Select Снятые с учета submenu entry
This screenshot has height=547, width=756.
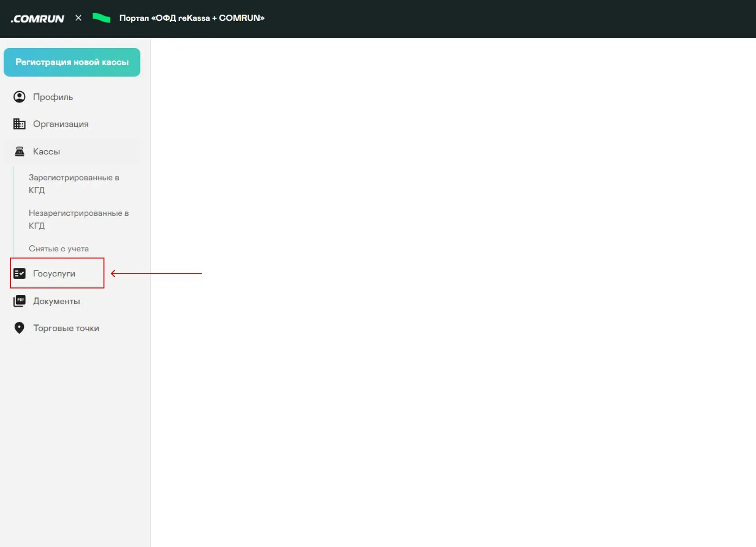[58, 249]
